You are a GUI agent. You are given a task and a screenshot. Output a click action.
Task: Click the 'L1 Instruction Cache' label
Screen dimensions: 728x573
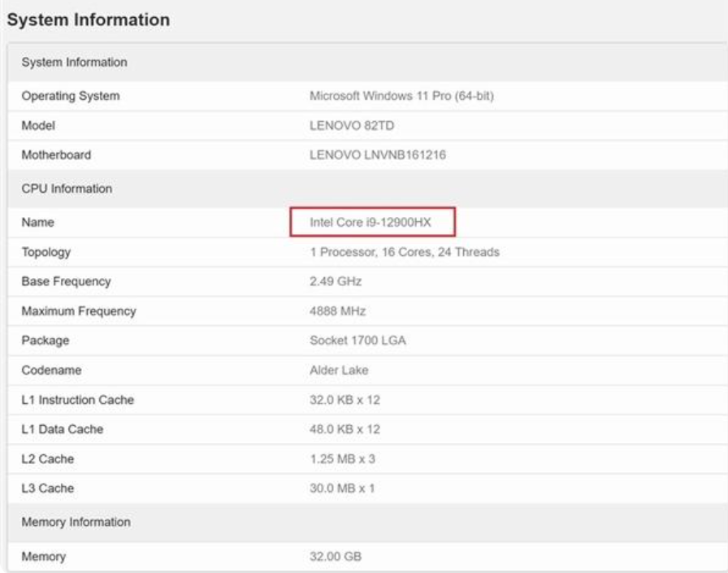(77, 400)
